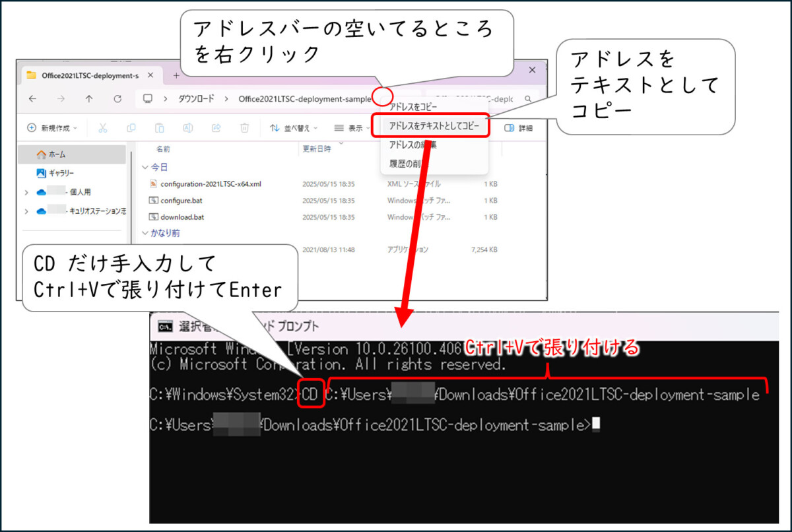Image resolution: width=792 pixels, height=532 pixels.
Task: Click the Cut scissors icon in the toolbar
Action: [x=103, y=128]
